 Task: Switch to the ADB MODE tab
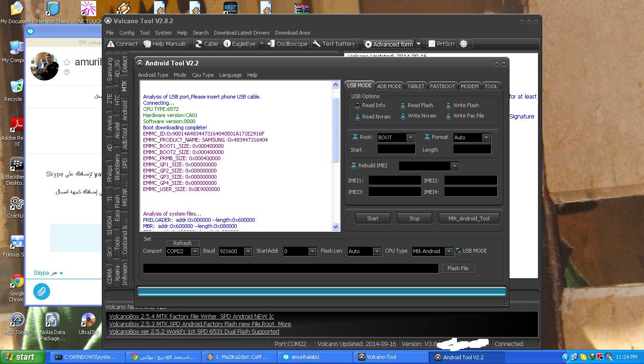coord(389,86)
